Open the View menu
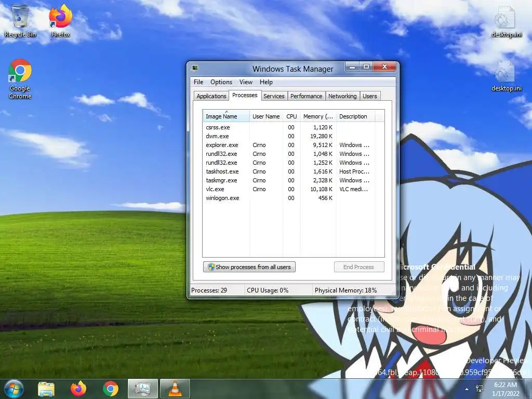The height and width of the screenshot is (399, 532). pyautogui.click(x=246, y=82)
